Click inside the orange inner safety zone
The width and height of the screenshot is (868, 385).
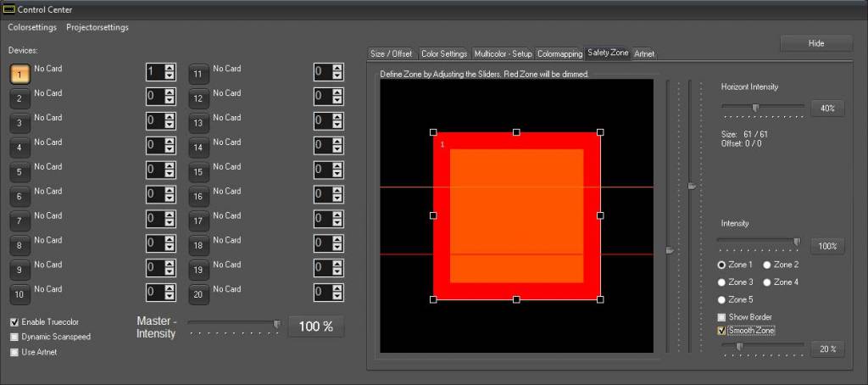click(516, 216)
